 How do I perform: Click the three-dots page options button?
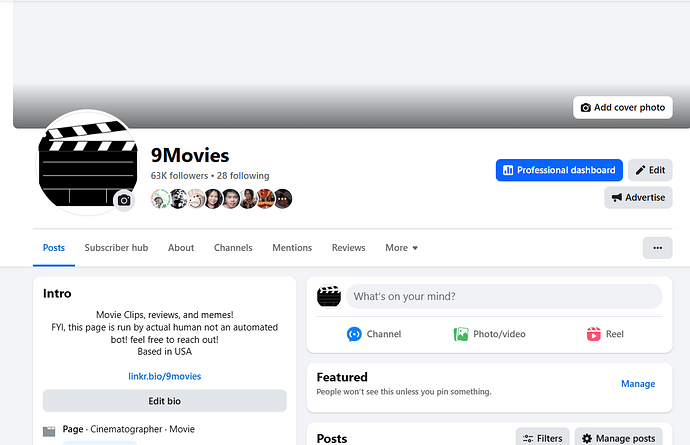(657, 247)
